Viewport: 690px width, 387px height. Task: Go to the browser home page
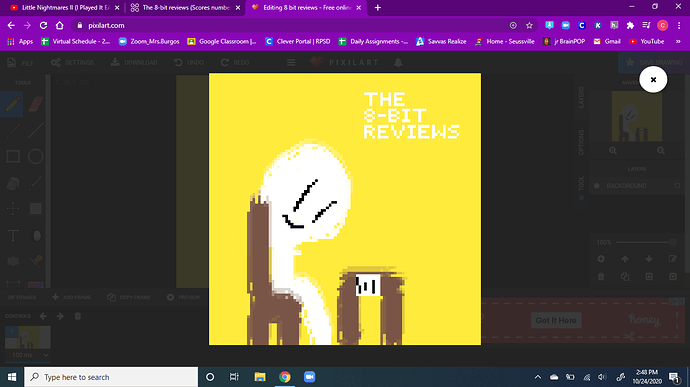pyautogui.click(x=59, y=26)
